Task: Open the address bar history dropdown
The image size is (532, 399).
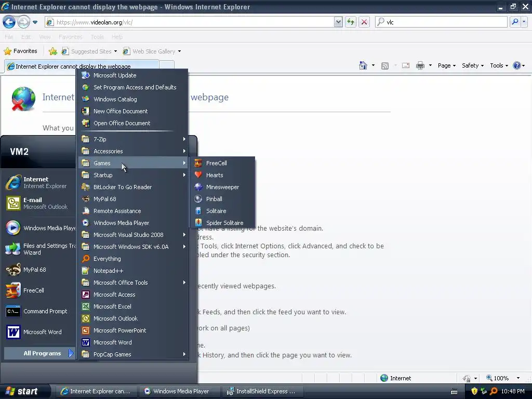Action: [x=338, y=22]
